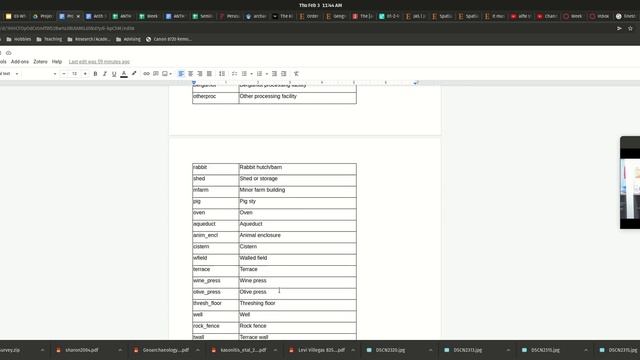
Task: Open line spacing options
Action: [x=222, y=74]
